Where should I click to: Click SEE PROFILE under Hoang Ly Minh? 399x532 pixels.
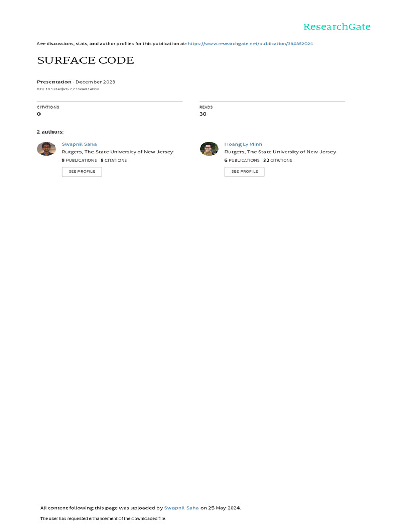tap(245, 171)
